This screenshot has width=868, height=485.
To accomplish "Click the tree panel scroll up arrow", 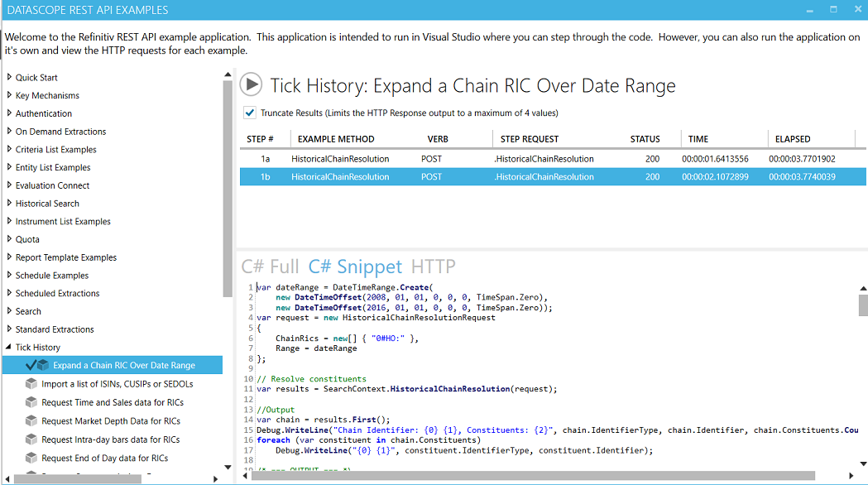I will 228,74.
